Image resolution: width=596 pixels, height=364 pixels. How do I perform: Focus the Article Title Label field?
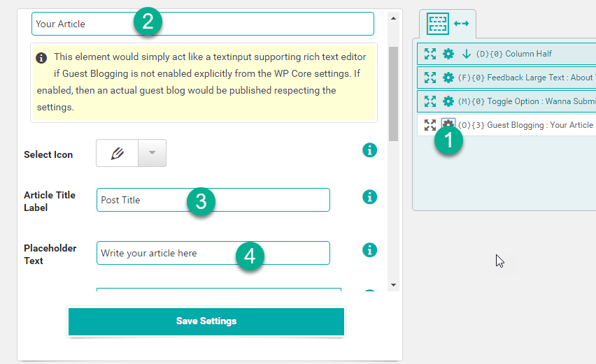pos(213,200)
